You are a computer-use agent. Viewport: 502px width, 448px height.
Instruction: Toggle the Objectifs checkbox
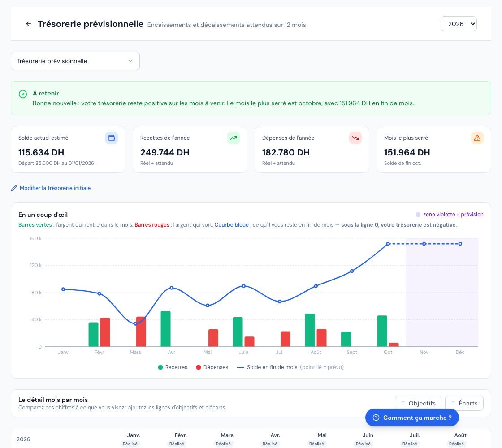[x=403, y=404]
